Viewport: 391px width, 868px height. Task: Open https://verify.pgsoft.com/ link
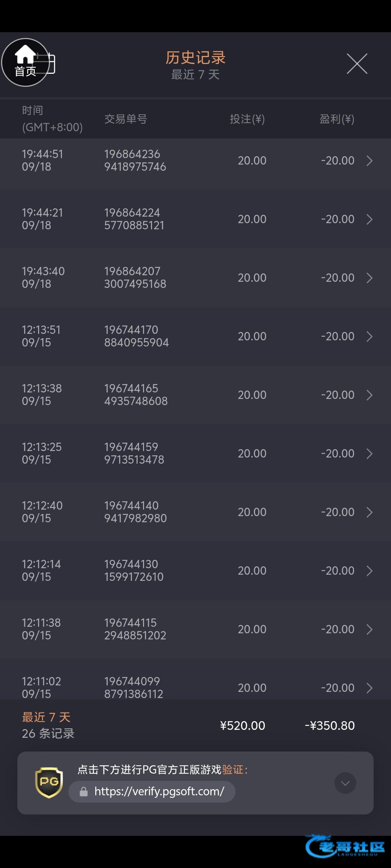click(x=159, y=792)
